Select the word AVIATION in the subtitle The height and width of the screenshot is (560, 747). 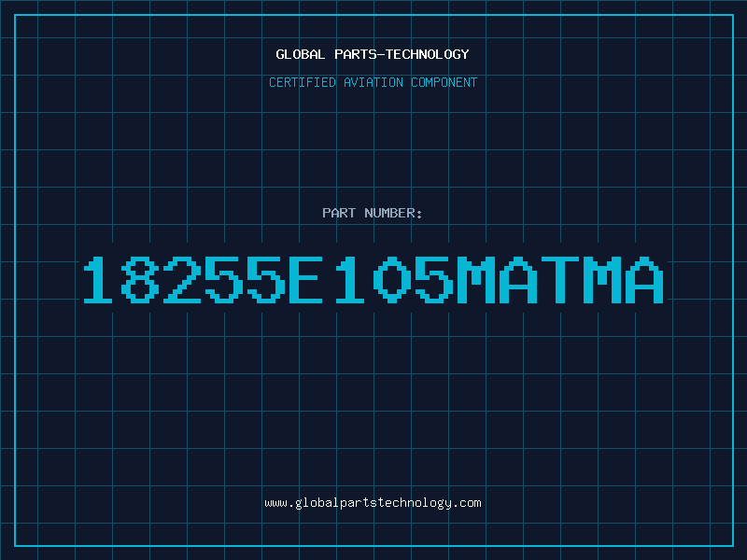(373, 82)
